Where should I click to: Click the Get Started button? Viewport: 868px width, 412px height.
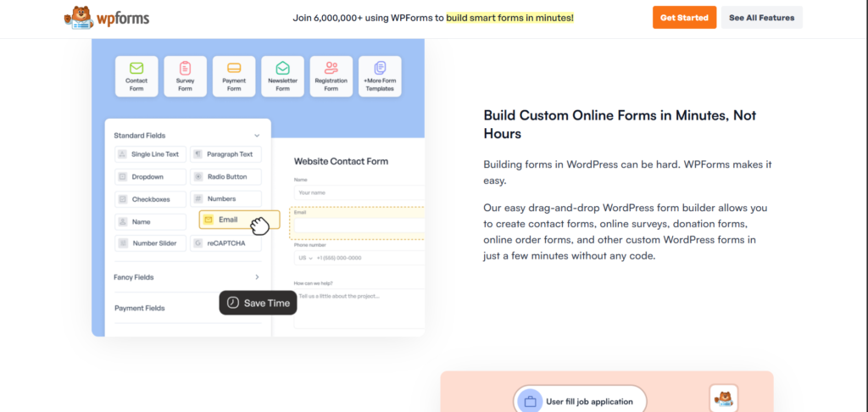pyautogui.click(x=684, y=18)
